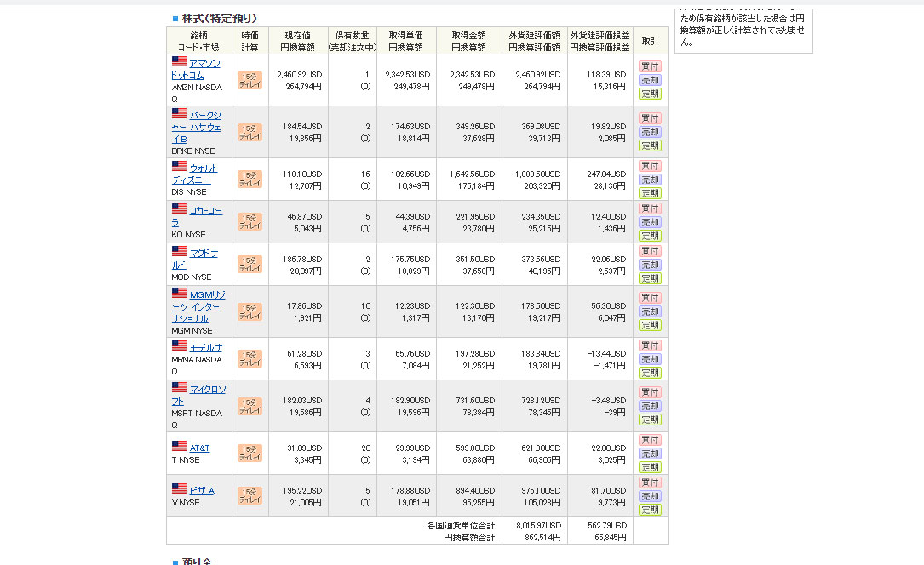The image size is (924, 565).
Task: Click 買付 button in the BRKB row
Action: click(650, 118)
